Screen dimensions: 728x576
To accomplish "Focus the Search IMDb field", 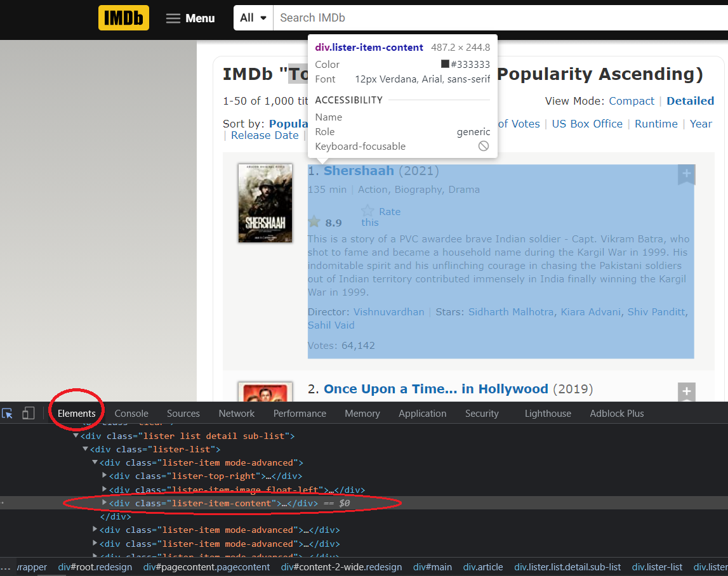I will point(501,18).
